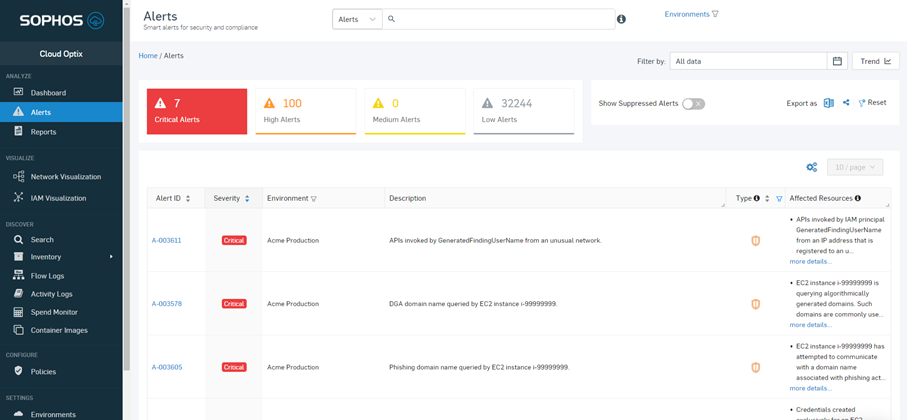Click the All data filter field
907x420 pixels.
coord(748,61)
